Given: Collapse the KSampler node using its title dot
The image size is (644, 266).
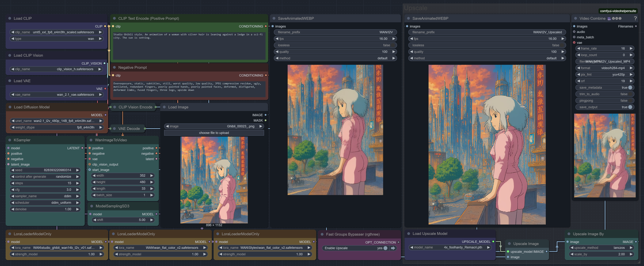Looking at the screenshot, I should [10, 140].
